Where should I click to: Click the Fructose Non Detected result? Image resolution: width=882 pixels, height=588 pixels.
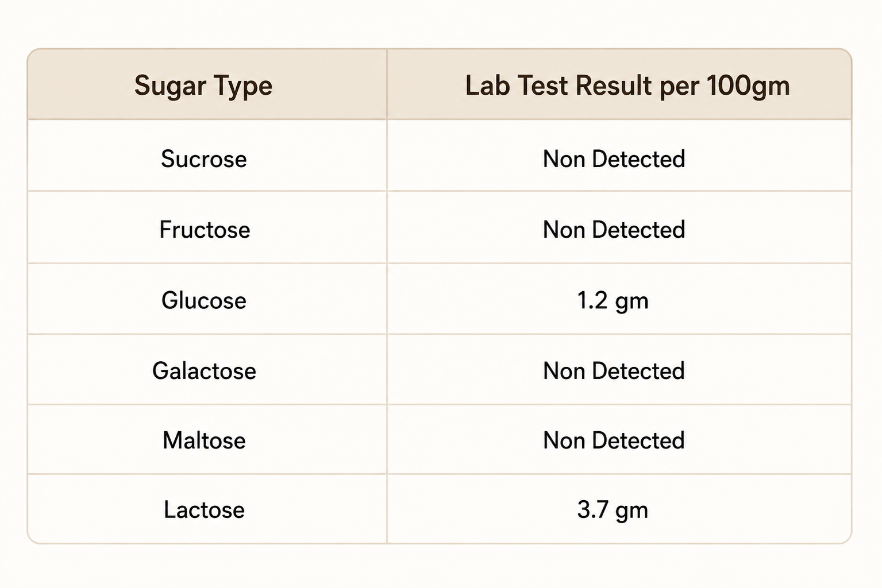click(614, 230)
